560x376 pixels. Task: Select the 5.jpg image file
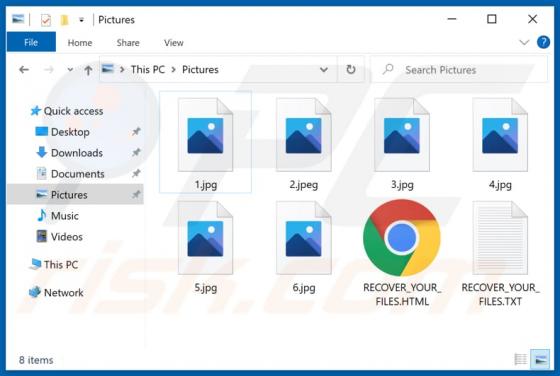pyautogui.click(x=205, y=246)
